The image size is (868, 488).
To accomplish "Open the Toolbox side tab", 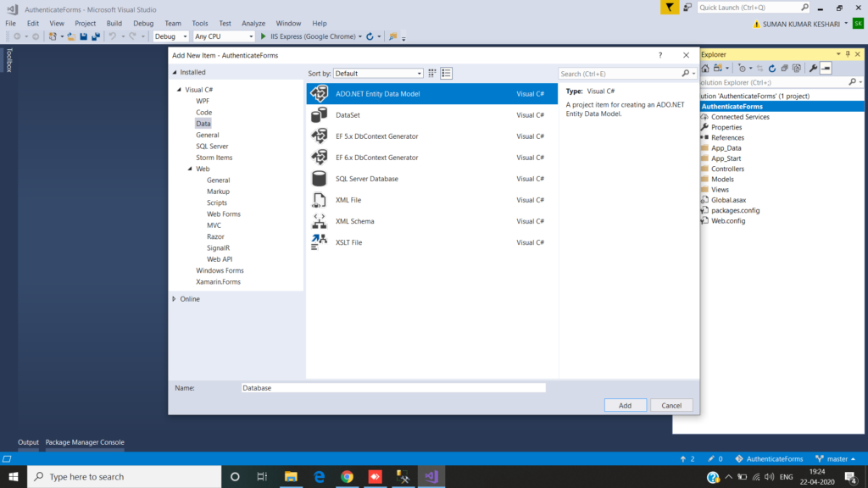I will tap(8, 60).
